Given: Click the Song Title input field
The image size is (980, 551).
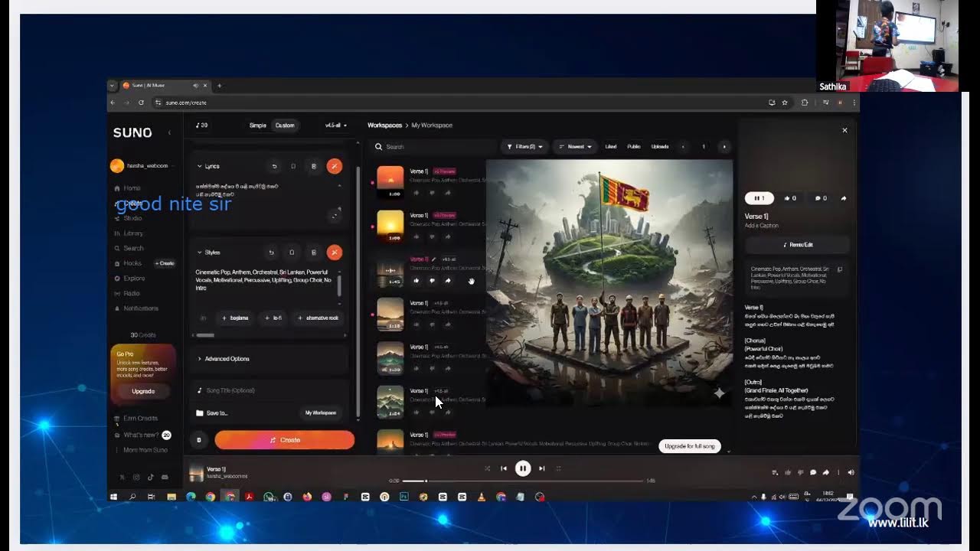Looking at the screenshot, I should pyautogui.click(x=270, y=390).
